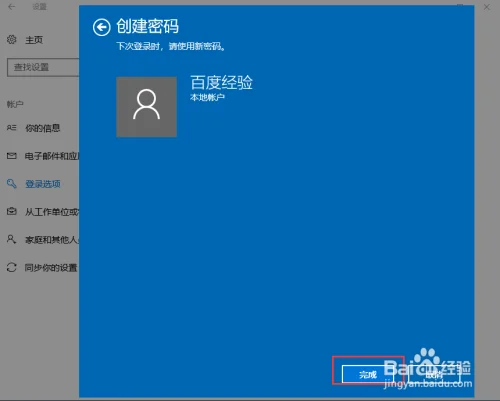Click the envelope icon in sidebar
The width and height of the screenshot is (500, 401).
click(x=12, y=156)
